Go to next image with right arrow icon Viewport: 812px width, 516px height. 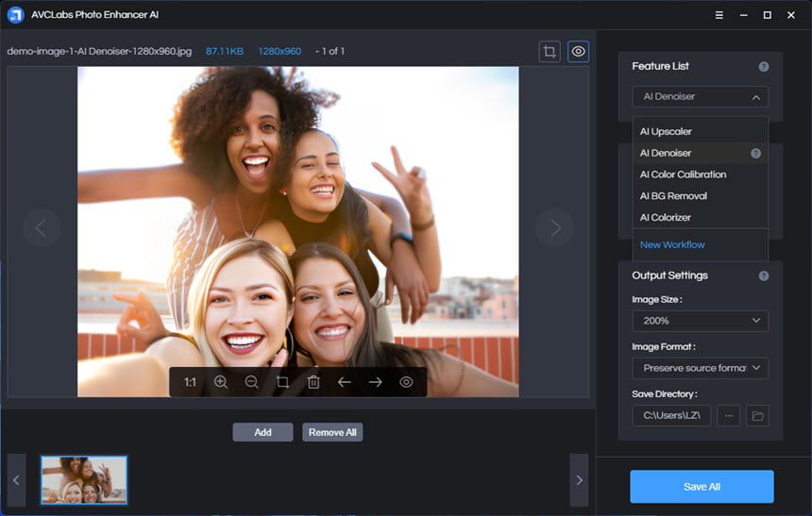pyautogui.click(x=376, y=382)
